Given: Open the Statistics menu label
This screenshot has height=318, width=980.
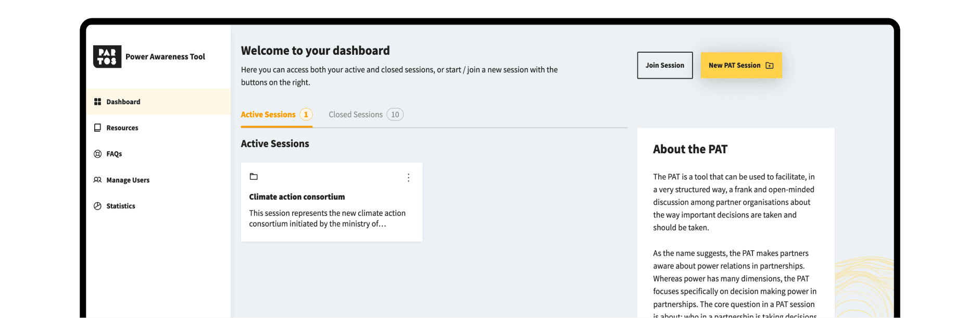Looking at the screenshot, I should pos(121,206).
